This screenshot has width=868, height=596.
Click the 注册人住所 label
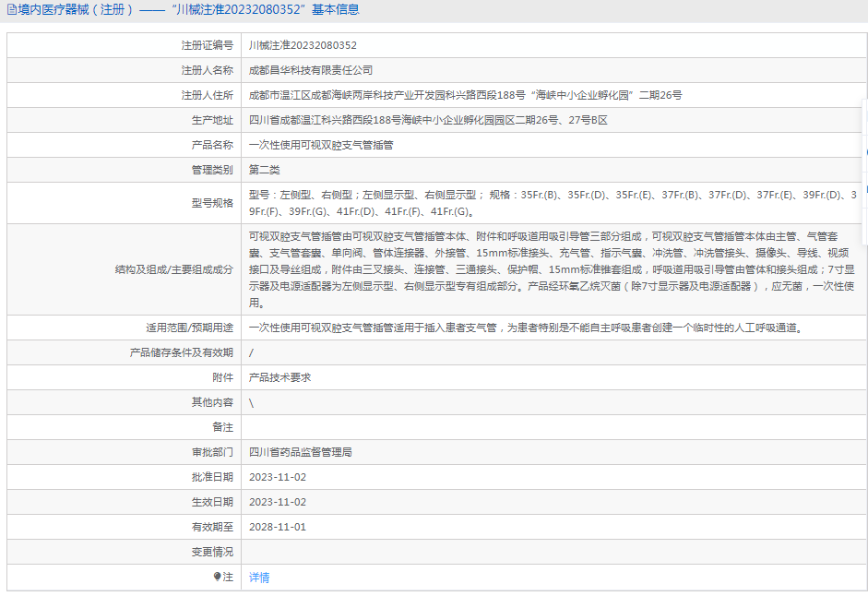click(208, 95)
